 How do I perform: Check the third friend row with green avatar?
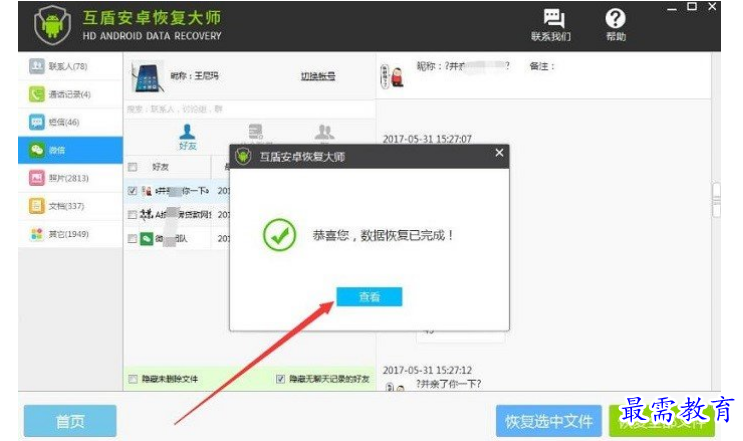click(133, 238)
